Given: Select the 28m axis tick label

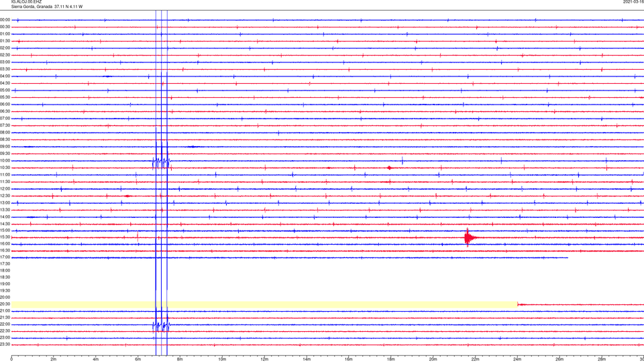Looking at the screenshot, I should (602, 359).
